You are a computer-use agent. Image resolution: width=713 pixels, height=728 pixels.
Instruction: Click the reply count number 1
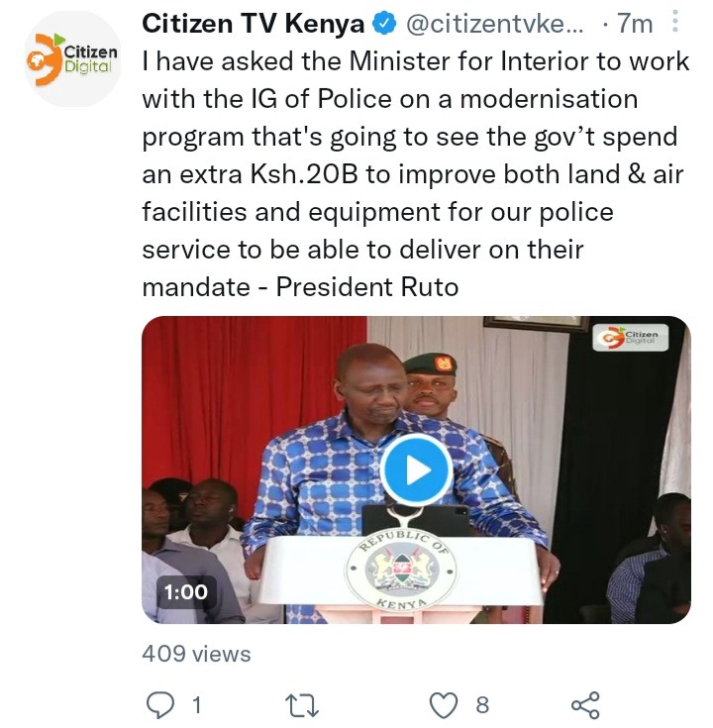tap(197, 705)
